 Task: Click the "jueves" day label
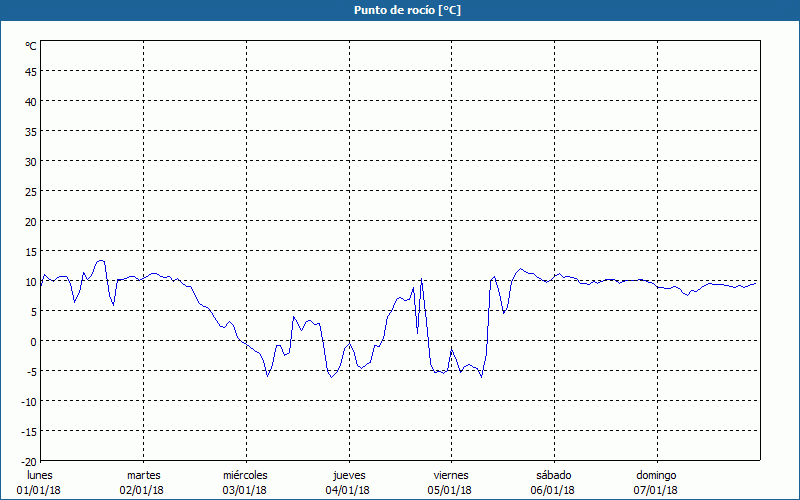348,475
